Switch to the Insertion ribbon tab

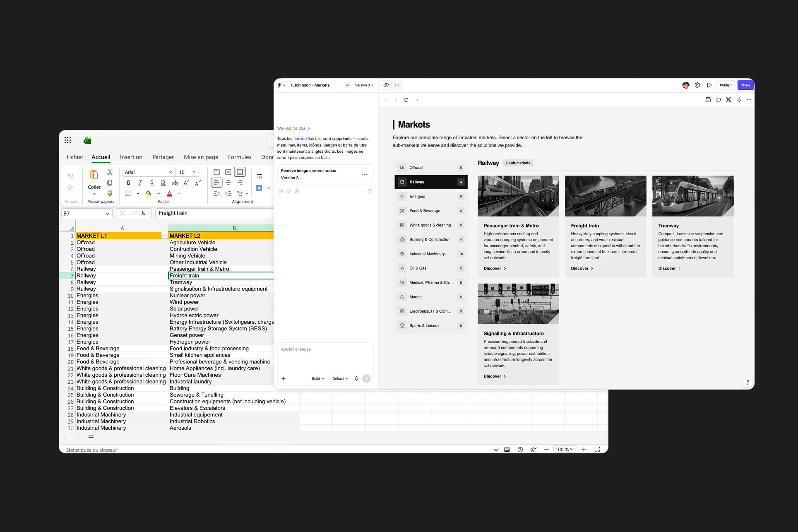[x=131, y=157]
